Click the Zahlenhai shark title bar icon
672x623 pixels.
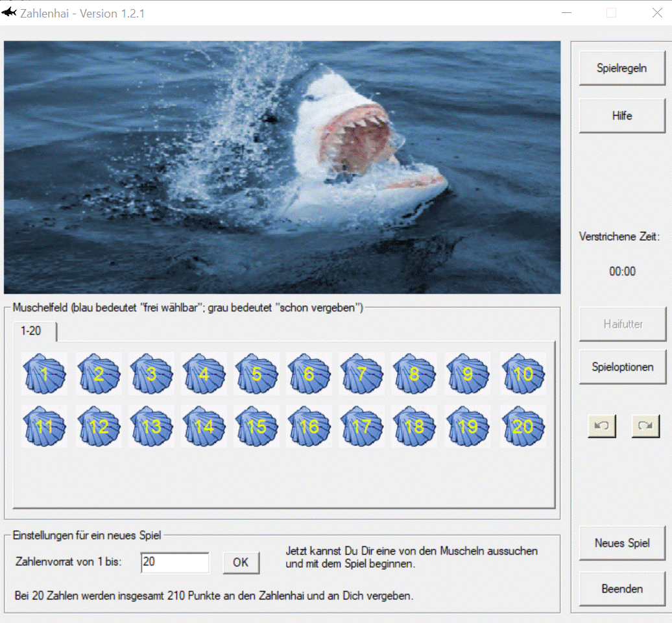point(9,12)
